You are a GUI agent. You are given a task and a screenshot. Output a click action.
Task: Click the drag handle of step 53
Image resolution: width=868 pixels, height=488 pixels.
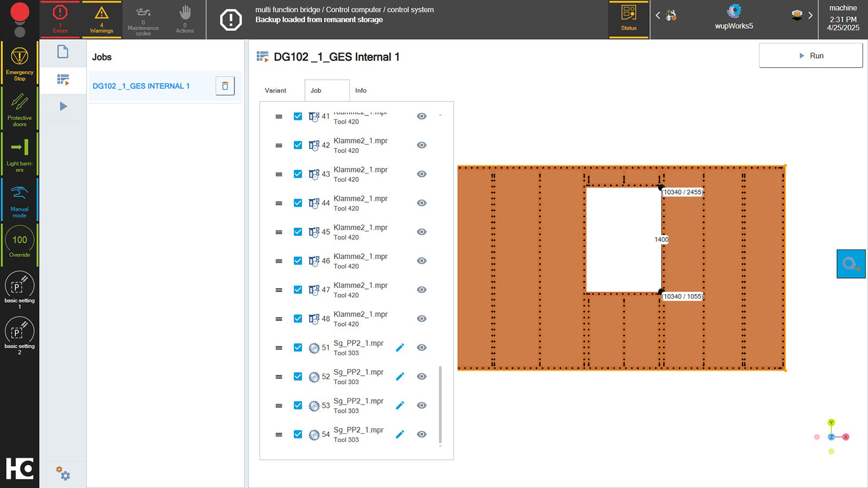point(279,406)
